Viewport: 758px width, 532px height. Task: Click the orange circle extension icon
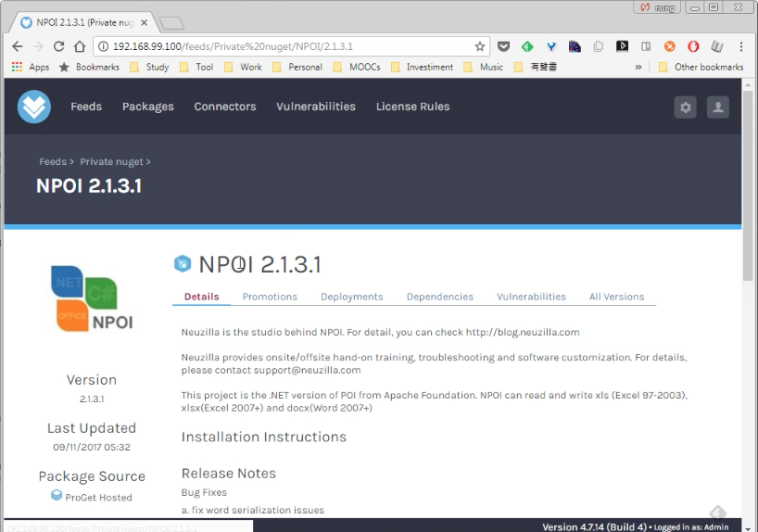tap(670, 46)
